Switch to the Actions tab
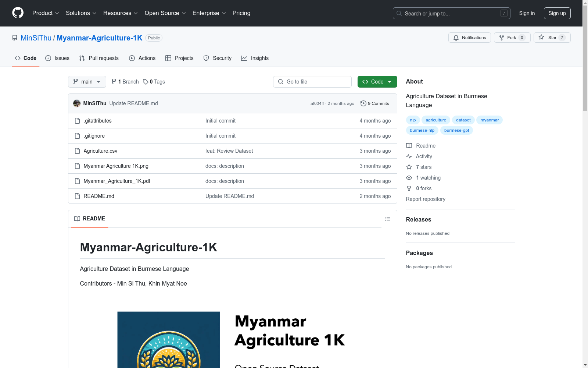588x368 pixels. click(x=142, y=58)
